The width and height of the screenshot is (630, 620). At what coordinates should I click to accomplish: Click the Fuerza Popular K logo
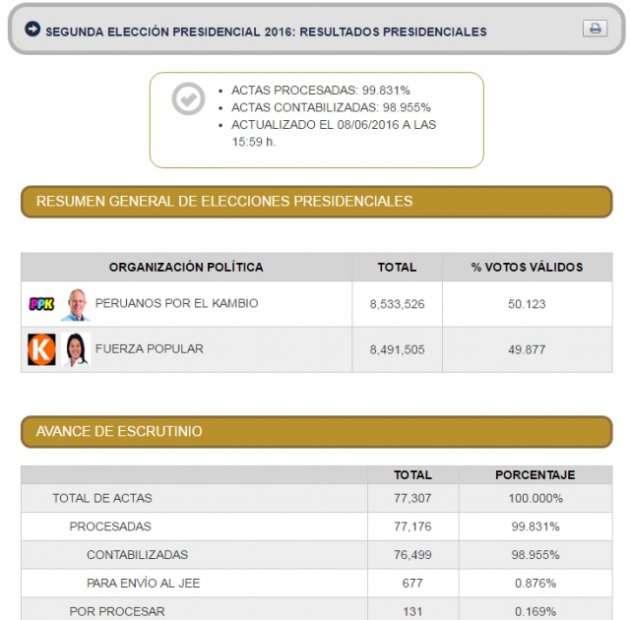(41, 349)
